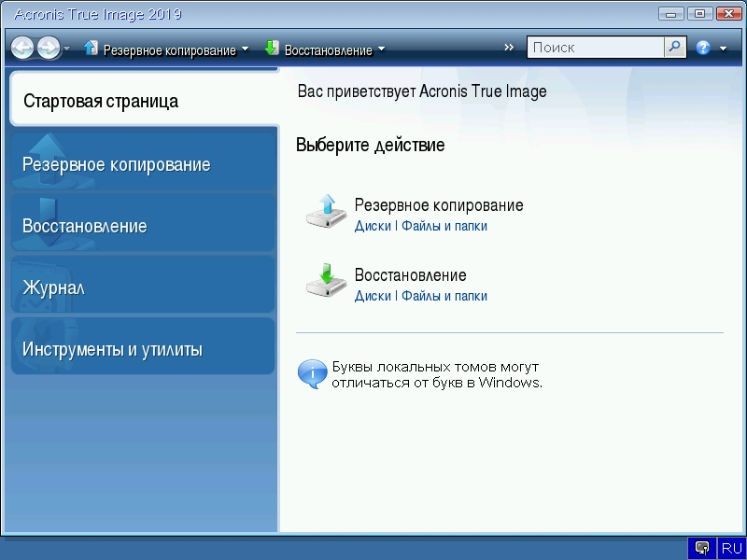Click Диски link under Восстановление
Viewport: 747px width, 560px height.
coord(373,296)
